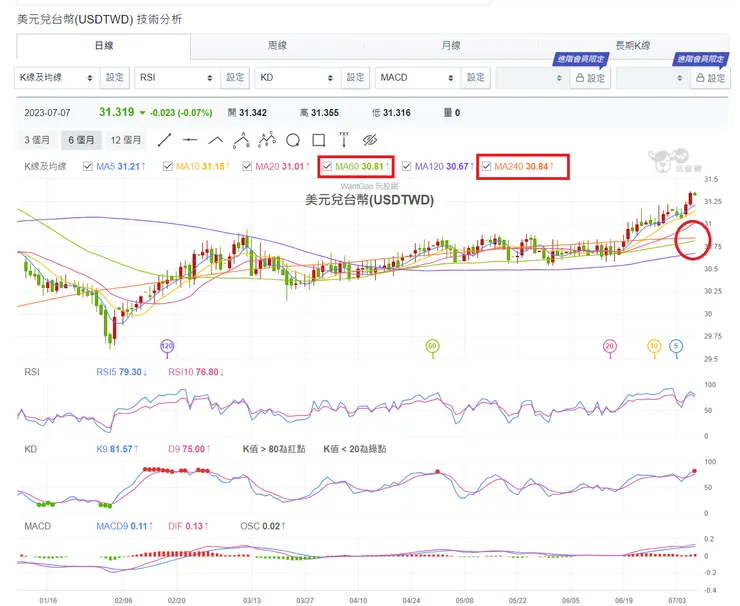The image size is (740, 606).
Task: Click the MACD9 0.11 value
Action: tap(125, 526)
